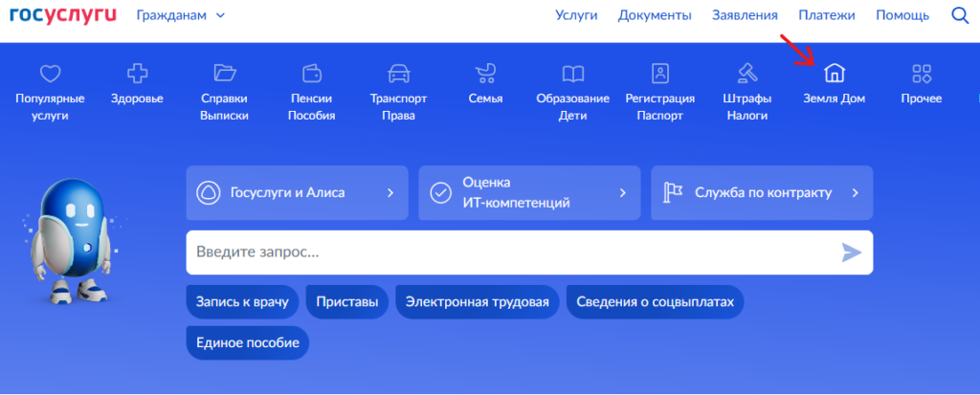Image resolution: width=980 pixels, height=395 pixels.
Task: Click the search magnifier icon in header
Action: (960, 15)
